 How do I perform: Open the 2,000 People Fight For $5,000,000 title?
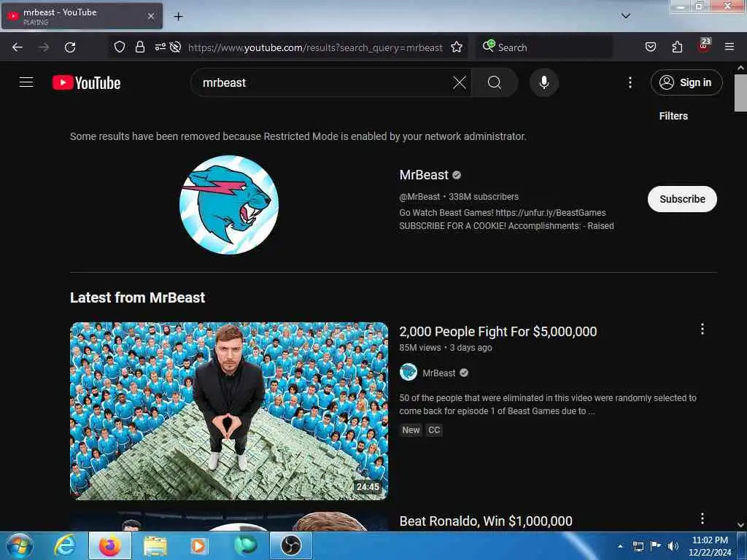498,332
